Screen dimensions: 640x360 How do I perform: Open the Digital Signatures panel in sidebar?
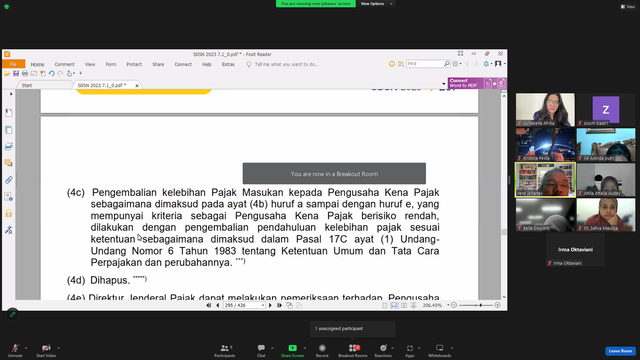point(9,230)
